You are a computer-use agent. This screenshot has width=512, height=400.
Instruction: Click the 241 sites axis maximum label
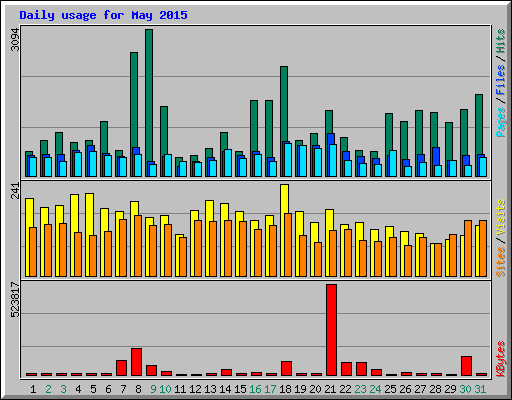tap(15, 191)
